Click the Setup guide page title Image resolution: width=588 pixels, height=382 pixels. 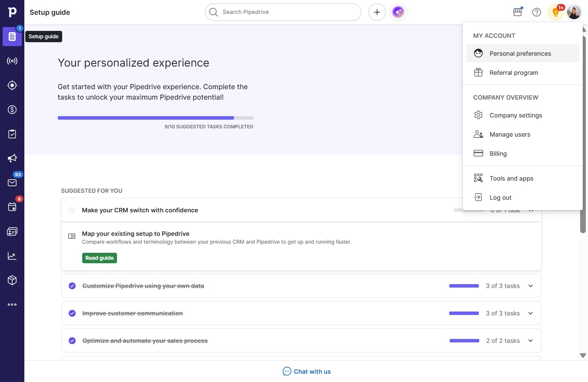tap(50, 12)
